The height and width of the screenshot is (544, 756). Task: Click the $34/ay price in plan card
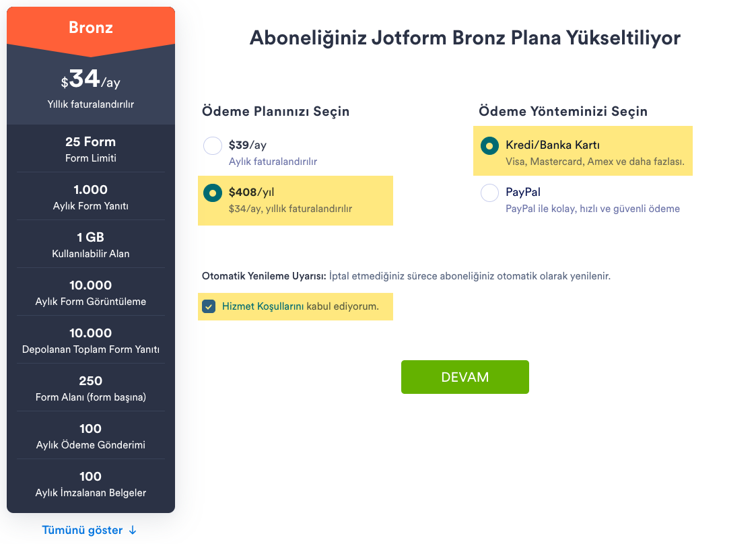[x=91, y=80]
